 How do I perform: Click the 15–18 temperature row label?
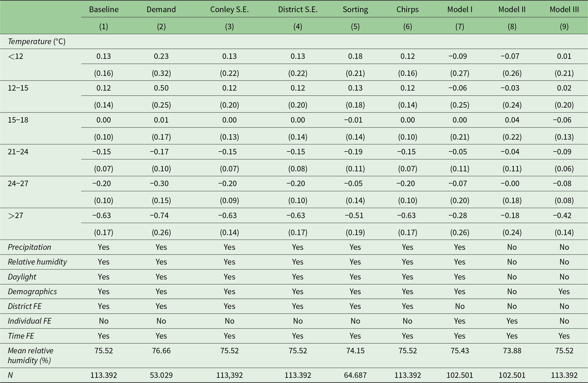(x=18, y=120)
